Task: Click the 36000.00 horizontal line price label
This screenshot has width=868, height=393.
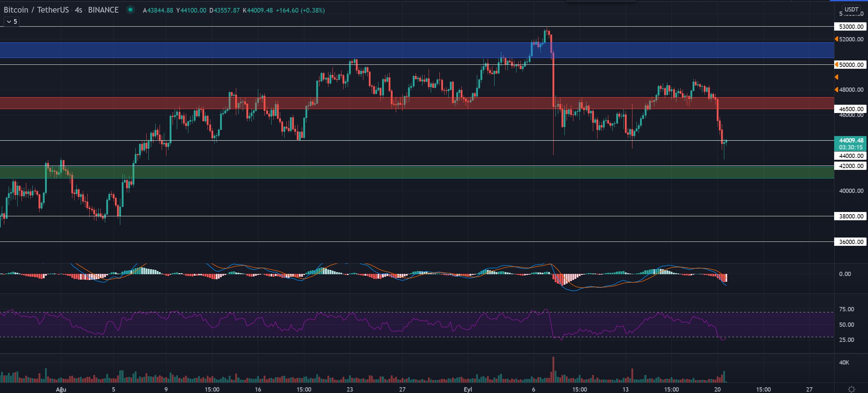Action: 850,242
